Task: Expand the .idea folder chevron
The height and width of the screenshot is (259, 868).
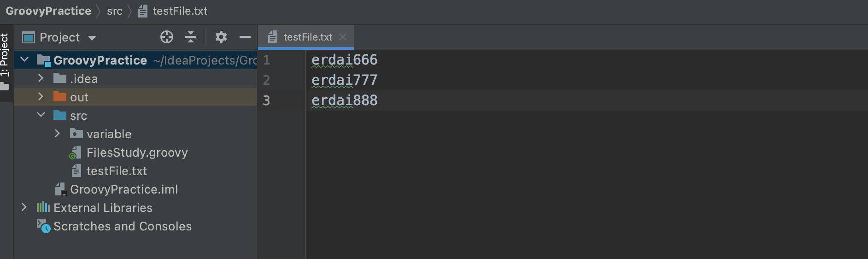Action: click(x=41, y=78)
